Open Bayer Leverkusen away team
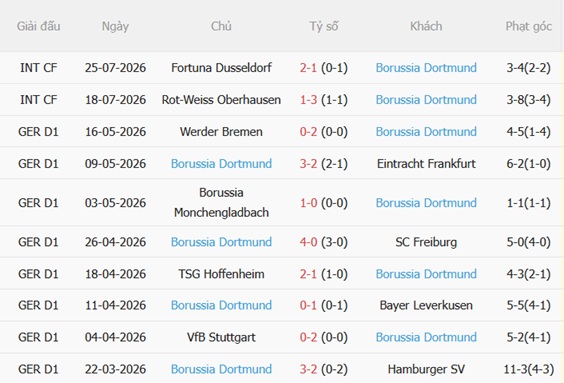 (x=426, y=305)
